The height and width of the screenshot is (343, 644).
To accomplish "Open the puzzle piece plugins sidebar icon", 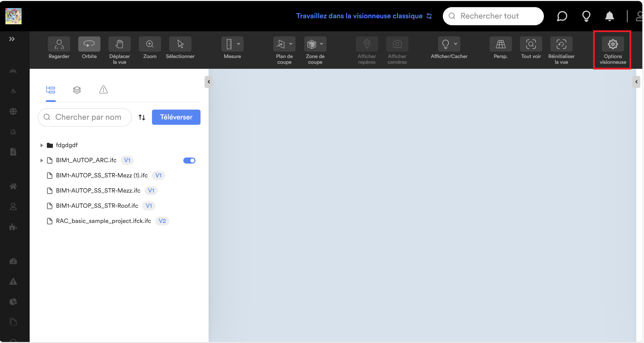I will [x=13, y=227].
